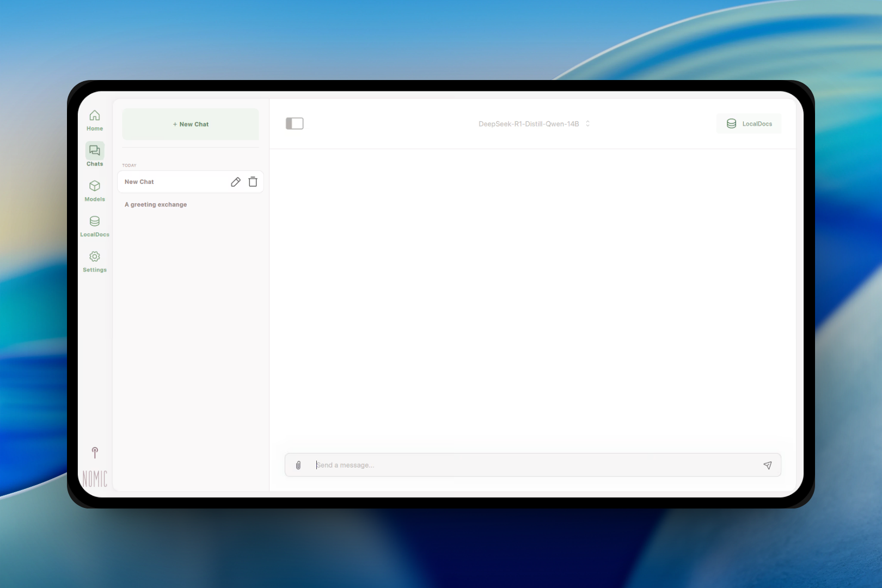Rename the New Chat with pencil icon
The image size is (882, 588).
(236, 182)
